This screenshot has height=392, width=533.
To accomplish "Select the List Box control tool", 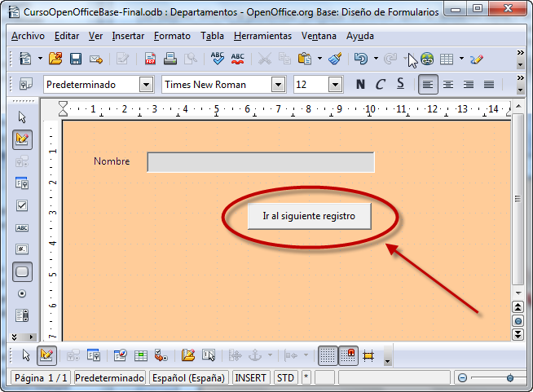I will (x=22, y=315).
